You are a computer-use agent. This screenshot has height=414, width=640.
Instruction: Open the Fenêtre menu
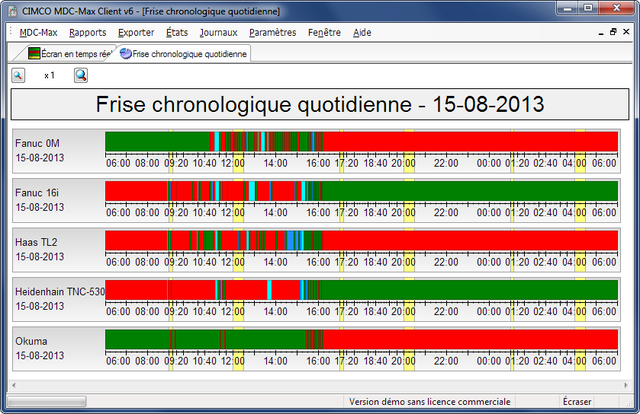pos(324,32)
